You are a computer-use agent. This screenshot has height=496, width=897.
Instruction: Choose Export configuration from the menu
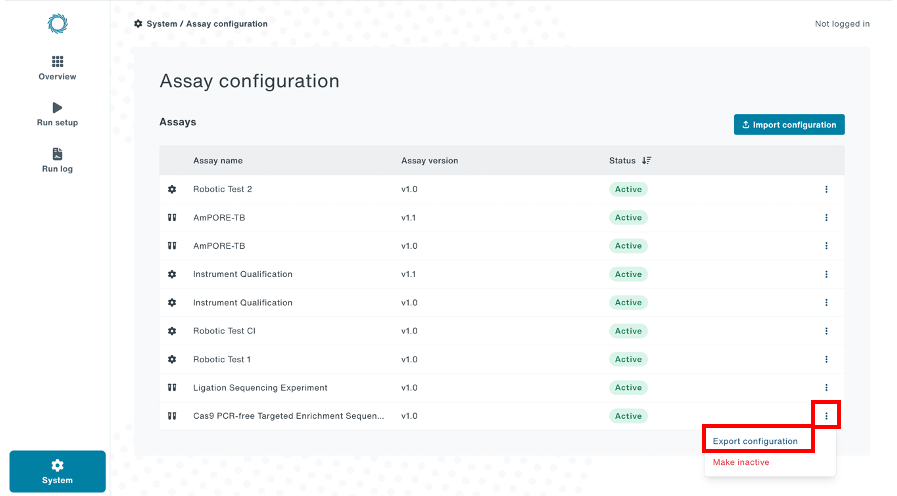coord(755,441)
